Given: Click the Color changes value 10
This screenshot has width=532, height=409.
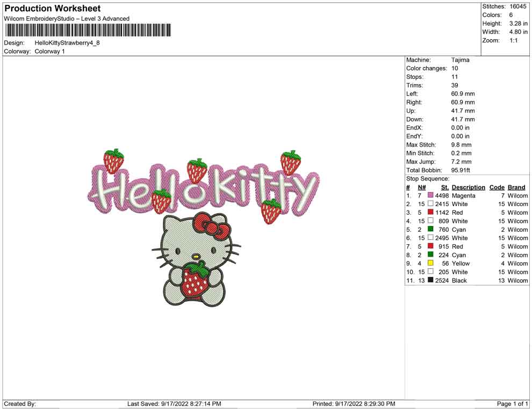Looking at the screenshot, I should coord(455,69).
